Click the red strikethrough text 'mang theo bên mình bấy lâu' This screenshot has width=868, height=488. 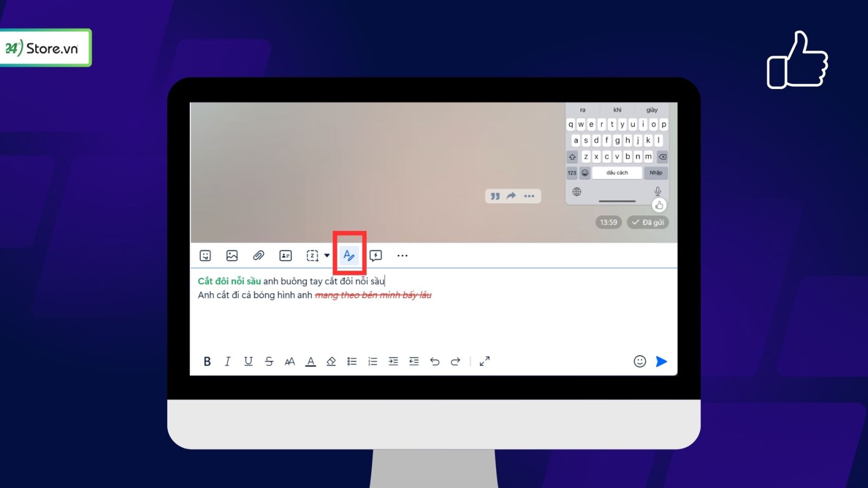[x=373, y=295]
